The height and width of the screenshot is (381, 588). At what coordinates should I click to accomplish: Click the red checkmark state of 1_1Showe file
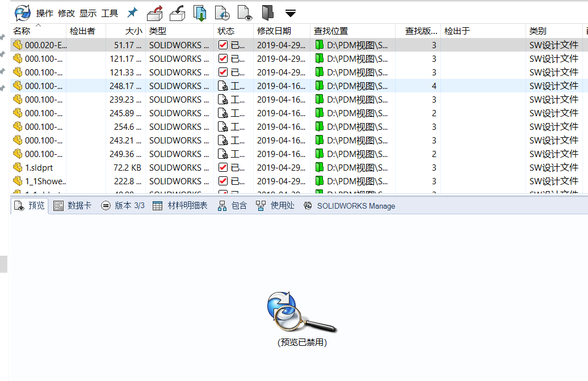(x=223, y=181)
